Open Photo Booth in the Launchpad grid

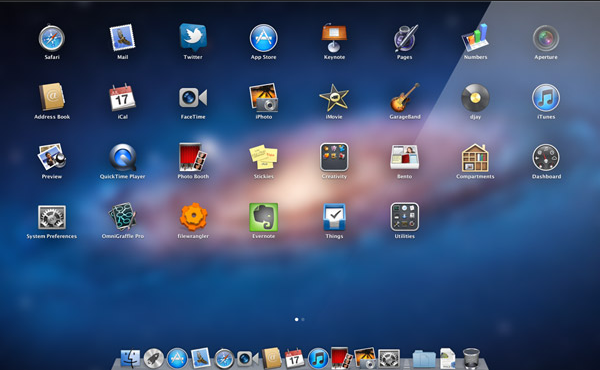(193, 157)
